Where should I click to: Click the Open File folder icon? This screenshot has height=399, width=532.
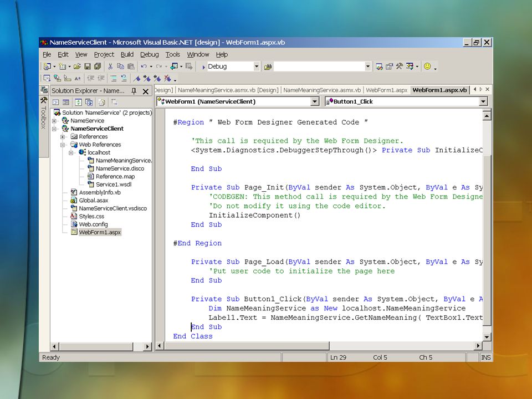click(78, 66)
